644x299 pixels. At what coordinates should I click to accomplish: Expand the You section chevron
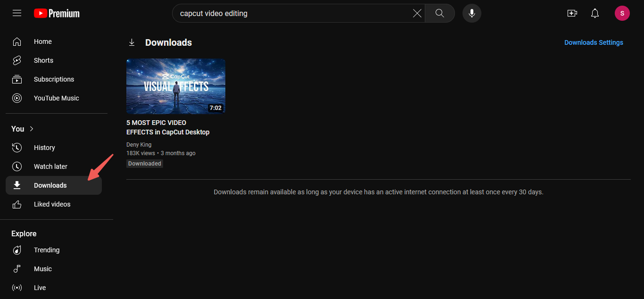pyautogui.click(x=32, y=129)
